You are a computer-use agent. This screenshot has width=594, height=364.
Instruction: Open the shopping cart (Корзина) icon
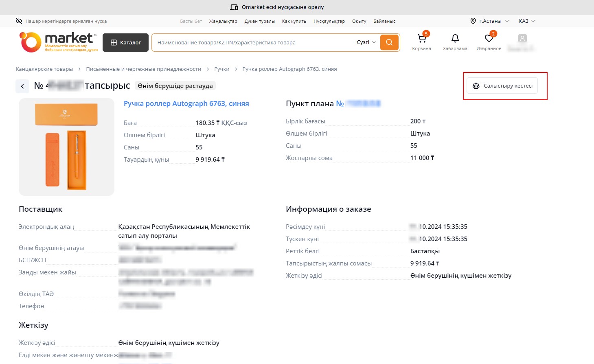[421, 39]
